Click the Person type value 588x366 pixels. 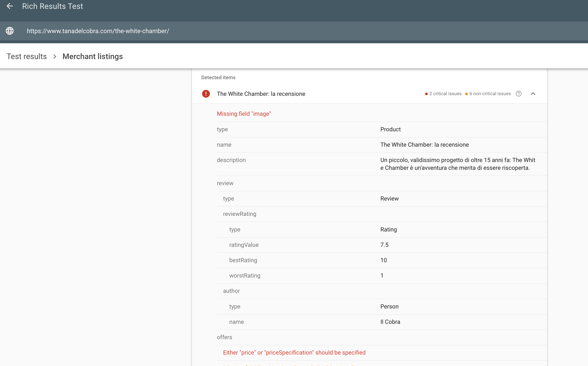pyautogui.click(x=389, y=307)
